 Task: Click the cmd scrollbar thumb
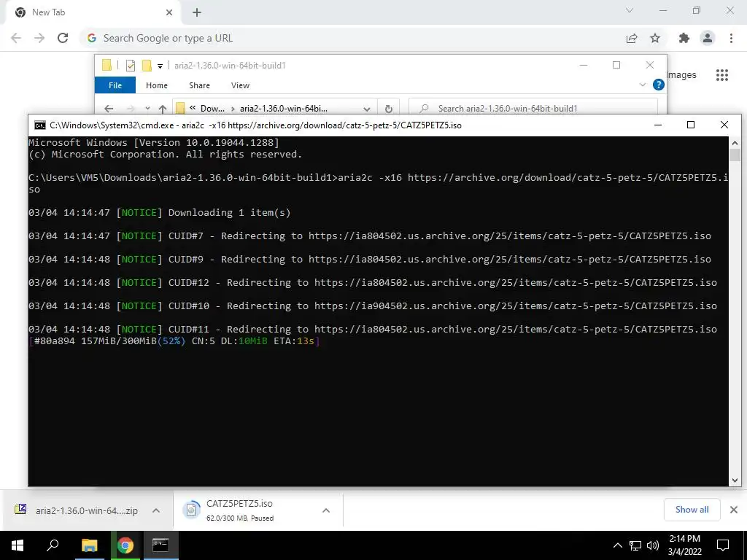(x=735, y=155)
